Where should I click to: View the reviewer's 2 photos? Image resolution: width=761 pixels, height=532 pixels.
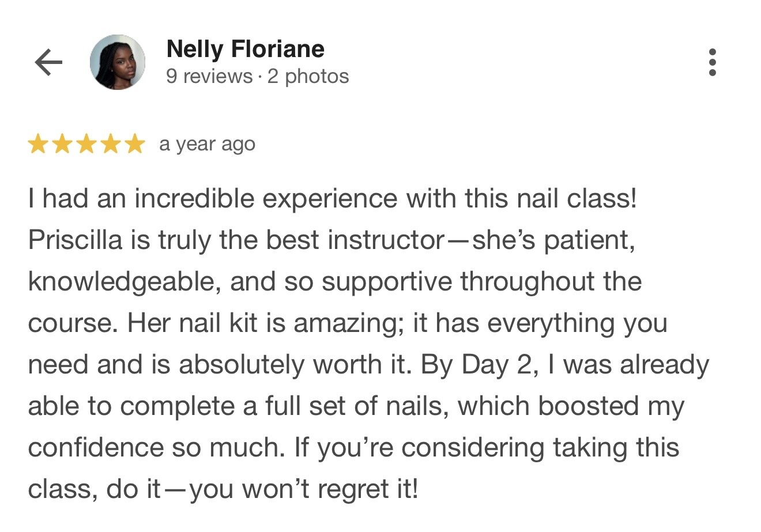click(308, 77)
